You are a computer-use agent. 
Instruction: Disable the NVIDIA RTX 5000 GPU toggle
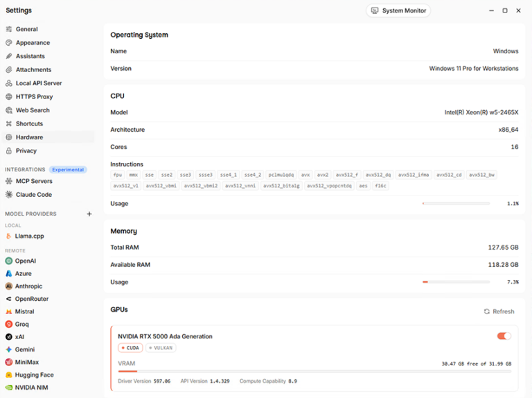pyautogui.click(x=504, y=336)
